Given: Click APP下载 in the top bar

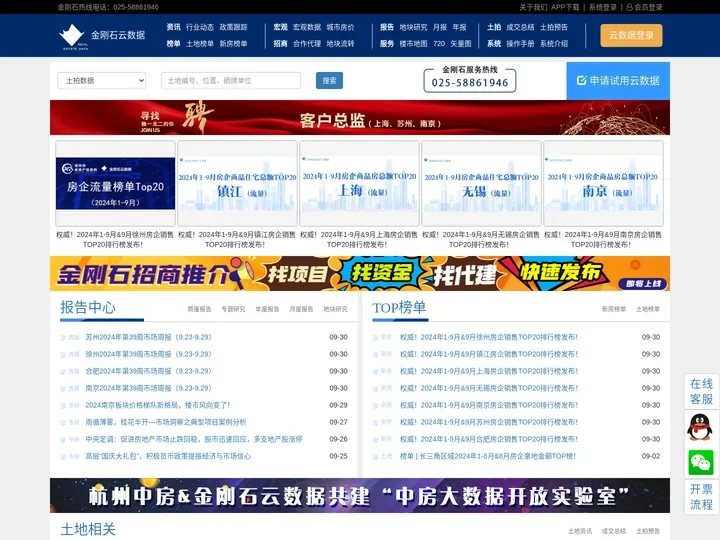Looking at the screenshot, I should pos(565,7).
